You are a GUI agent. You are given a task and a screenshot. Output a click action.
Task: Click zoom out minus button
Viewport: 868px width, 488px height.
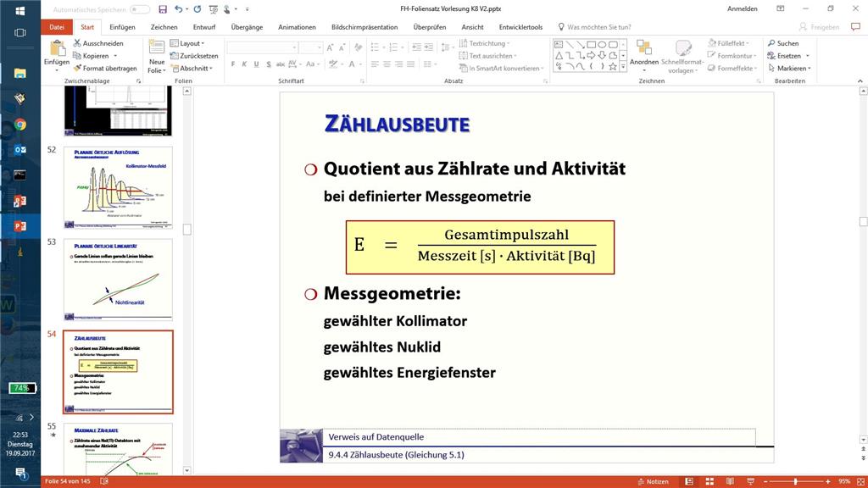[766, 481]
